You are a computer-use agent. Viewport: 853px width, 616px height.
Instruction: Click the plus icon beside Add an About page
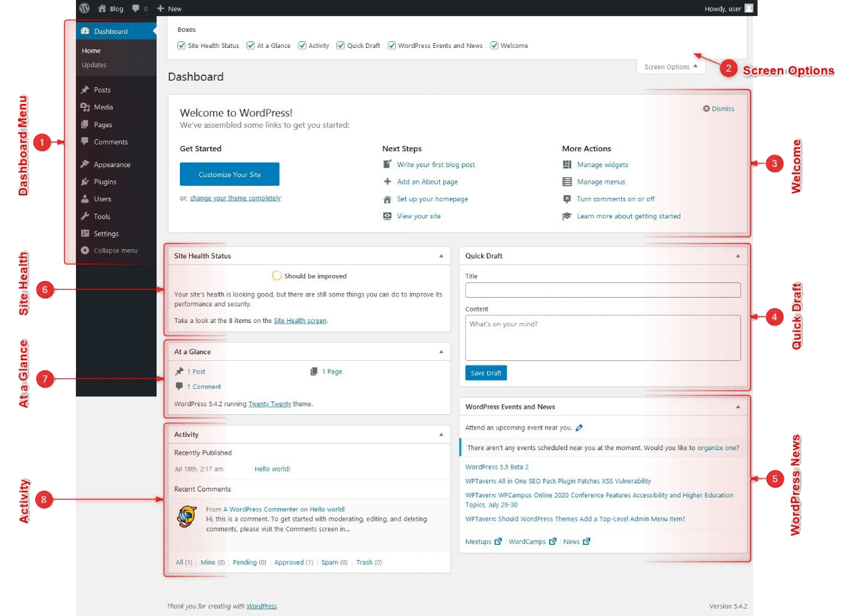coord(387,182)
